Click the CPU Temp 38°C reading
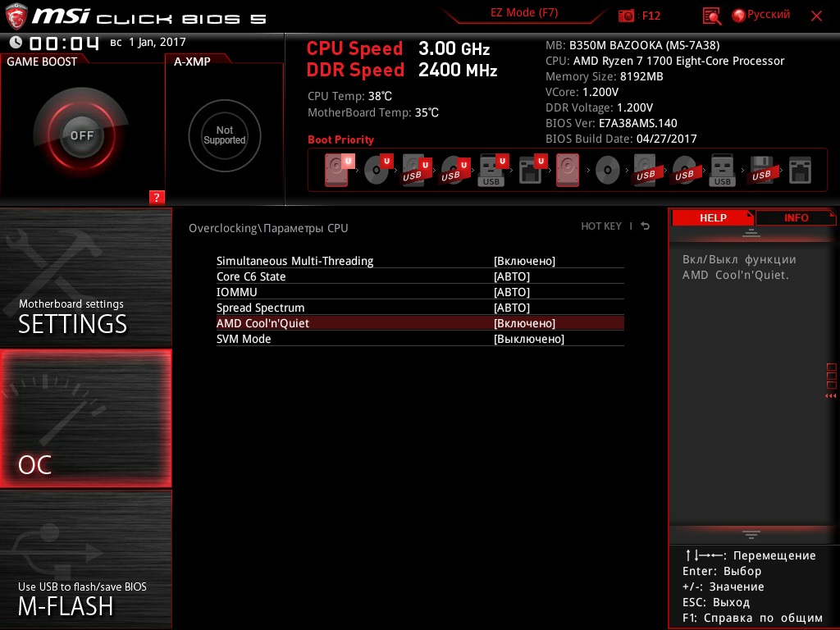 [349, 96]
